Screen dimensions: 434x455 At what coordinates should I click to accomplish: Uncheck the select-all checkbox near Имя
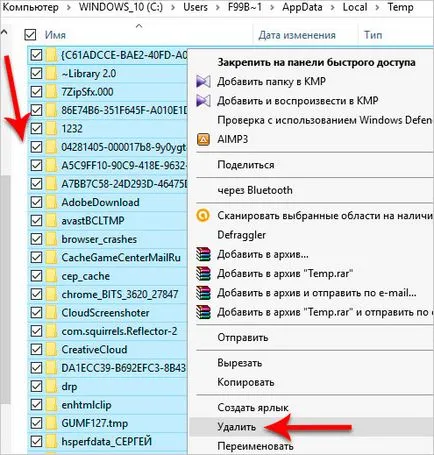[30, 35]
